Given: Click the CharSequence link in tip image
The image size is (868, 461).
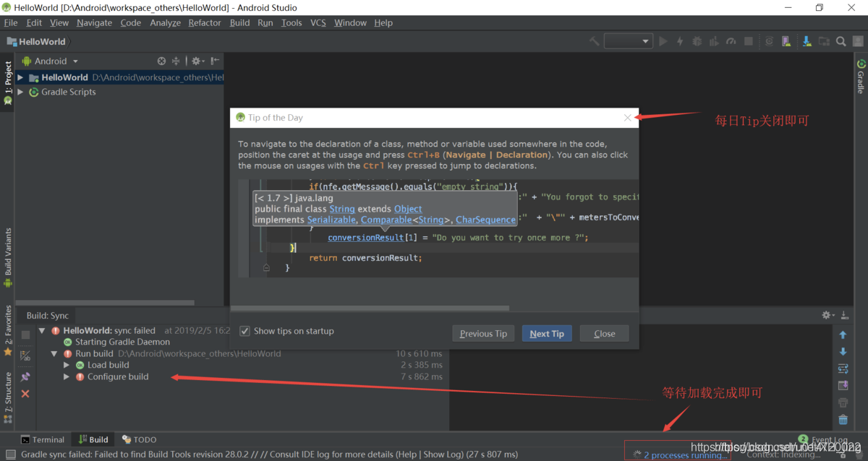Looking at the screenshot, I should 485,220.
